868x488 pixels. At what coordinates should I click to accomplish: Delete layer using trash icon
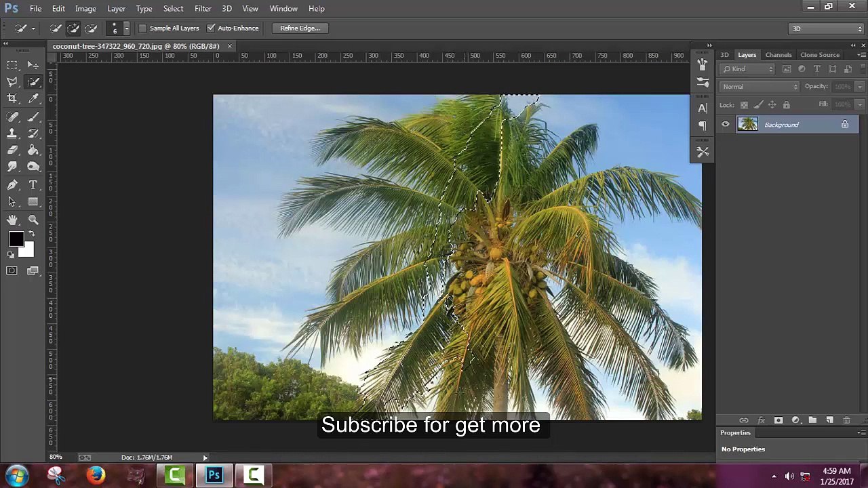click(x=846, y=420)
